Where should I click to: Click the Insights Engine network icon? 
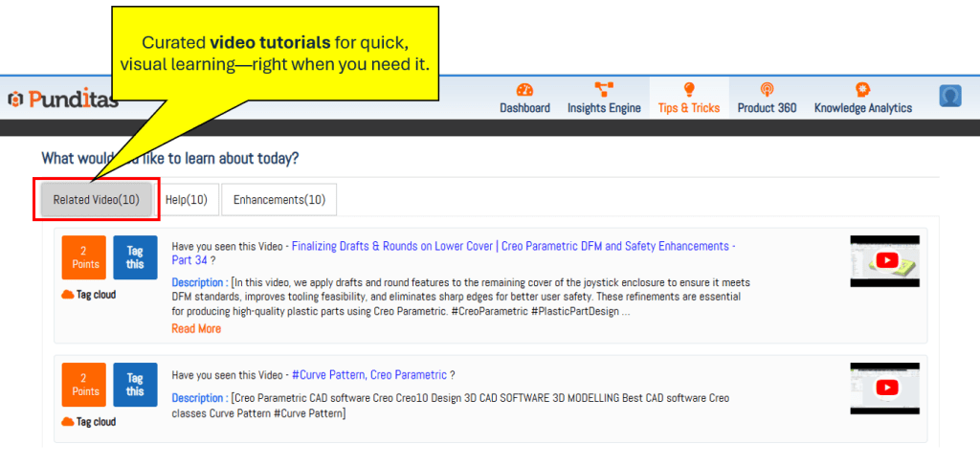pyautogui.click(x=604, y=90)
